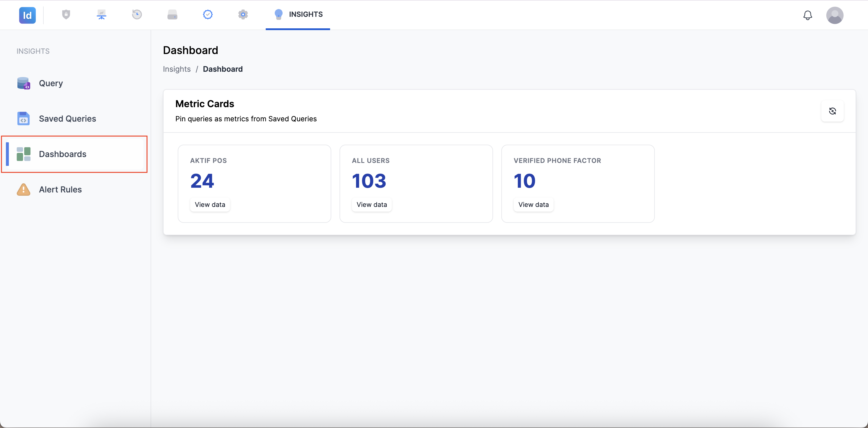Click the Insights breadcrumb link
868x428 pixels.
click(177, 69)
